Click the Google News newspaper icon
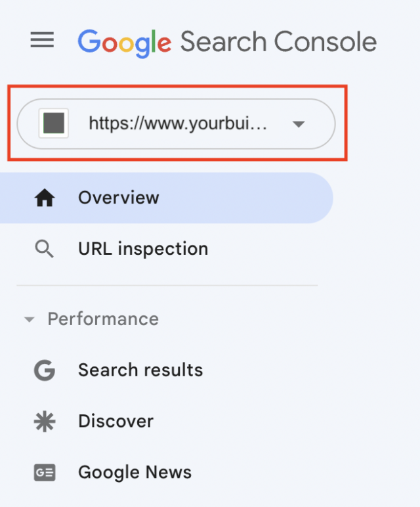 (45, 473)
